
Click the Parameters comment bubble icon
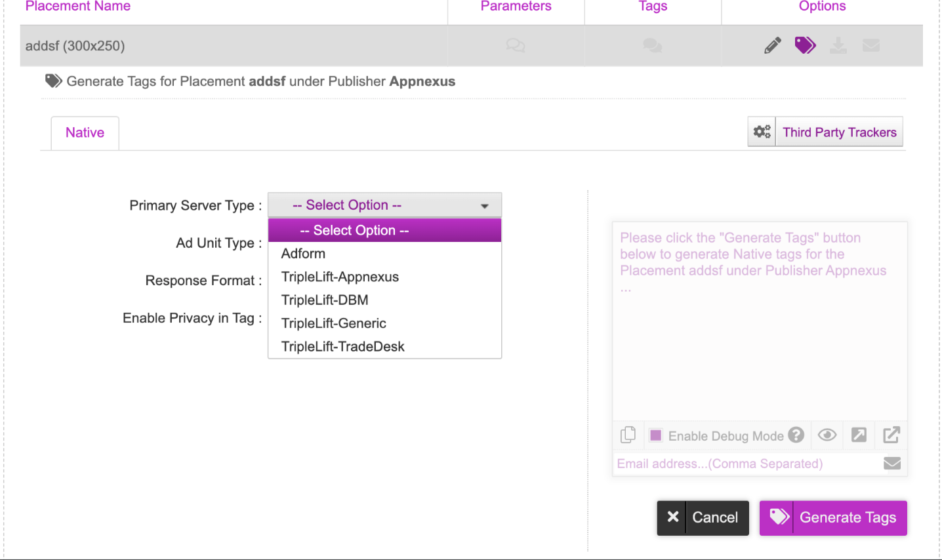(x=516, y=45)
